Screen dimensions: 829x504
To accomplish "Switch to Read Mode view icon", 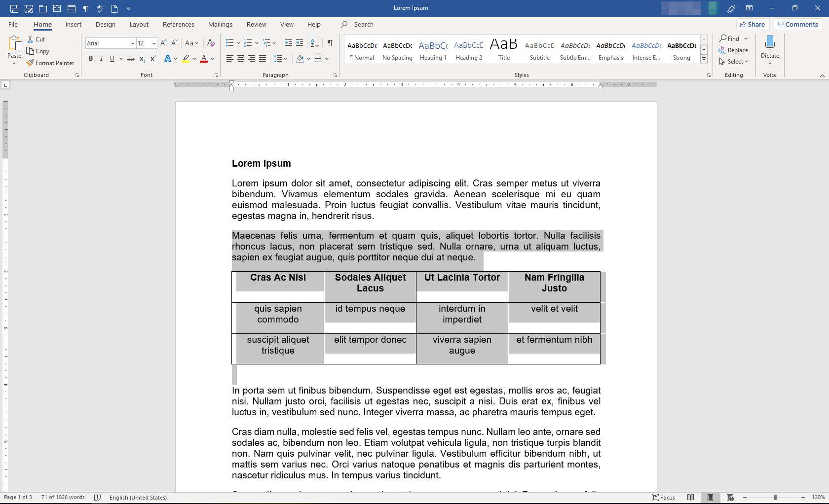I will 691,498.
